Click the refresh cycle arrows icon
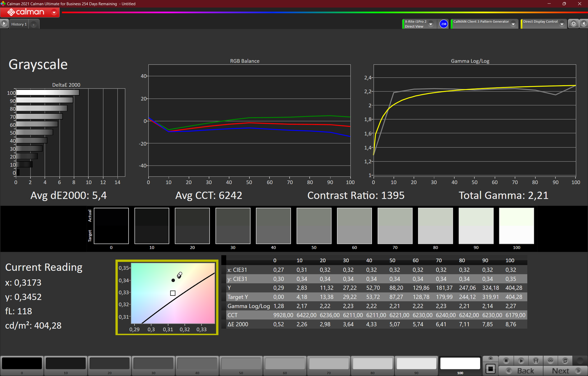The image size is (588, 376). 565,361
